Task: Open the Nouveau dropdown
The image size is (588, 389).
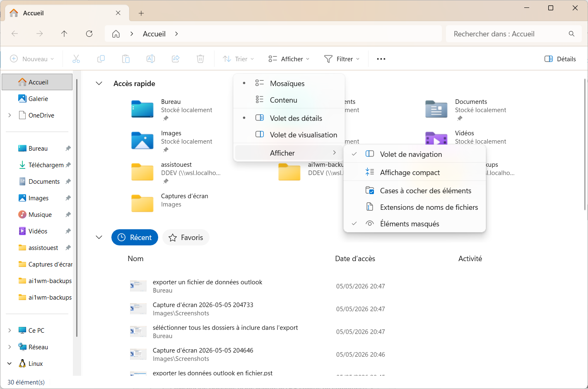Action: 32,59
